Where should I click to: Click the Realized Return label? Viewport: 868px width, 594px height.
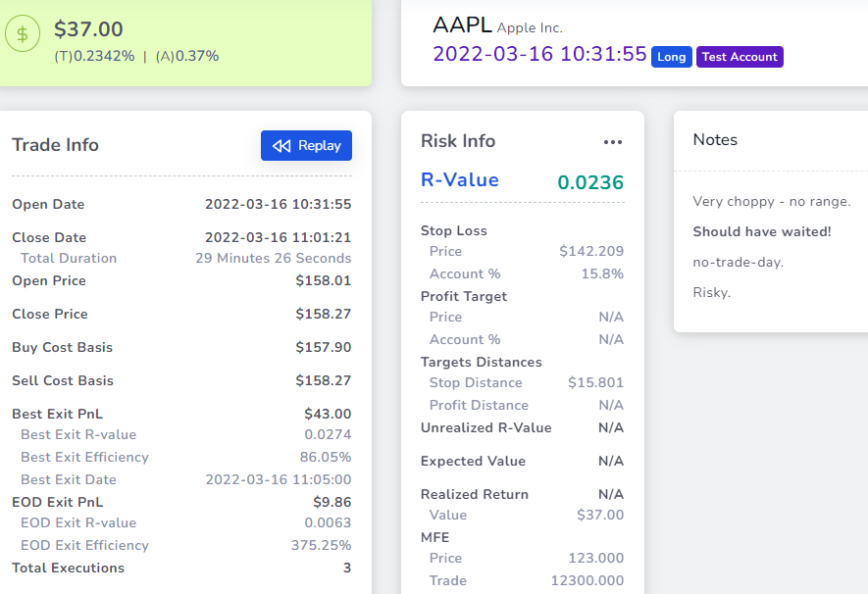coord(475,494)
